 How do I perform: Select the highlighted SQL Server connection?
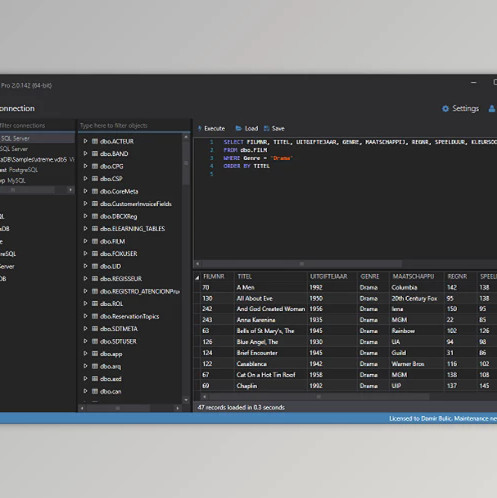click(37, 138)
